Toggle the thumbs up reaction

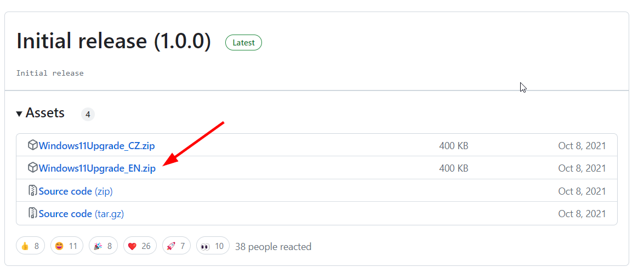[30, 246]
